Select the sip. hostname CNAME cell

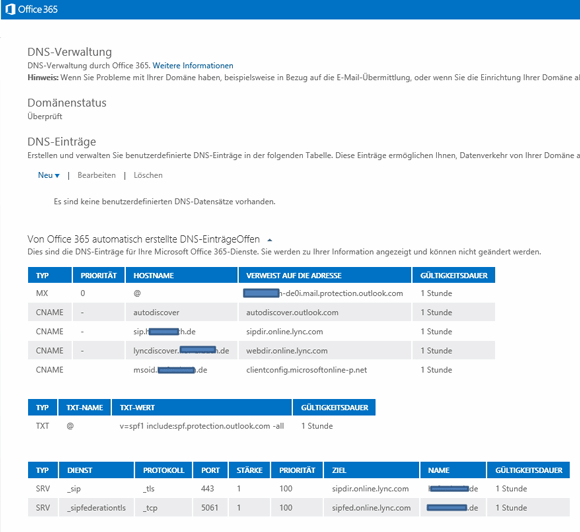[164, 331]
